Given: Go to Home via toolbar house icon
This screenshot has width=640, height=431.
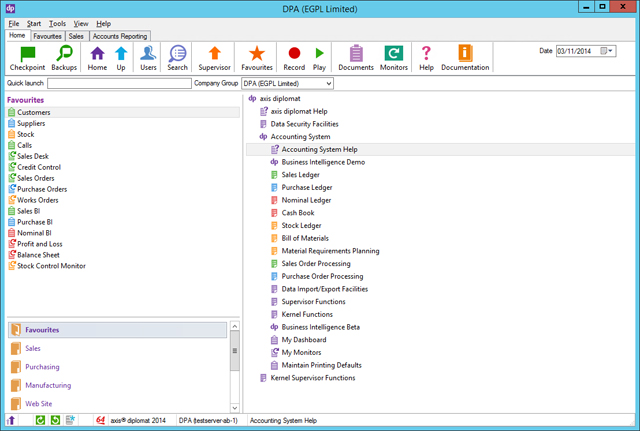Looking at the screenshot, I should point(97,54).
